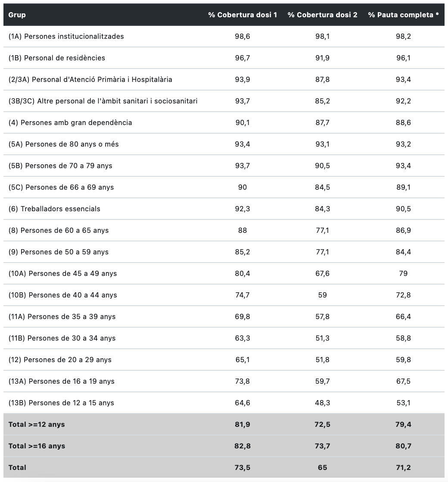Screen dimensions: 448x482
Task: Select the Personal de residències row label
Action: tap(57, 58)
